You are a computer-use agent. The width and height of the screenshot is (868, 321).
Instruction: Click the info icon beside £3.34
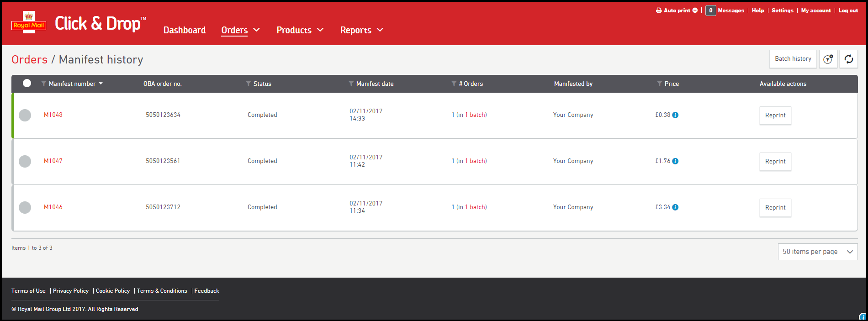point(675,207)
